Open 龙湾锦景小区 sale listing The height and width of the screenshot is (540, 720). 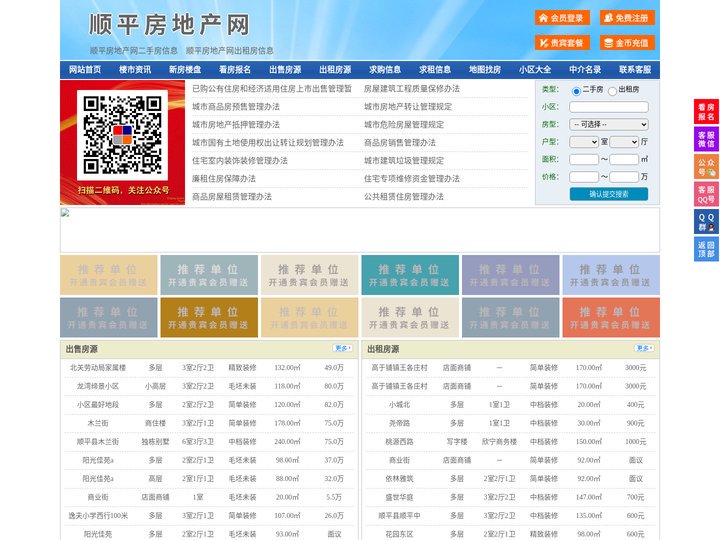point(98,386)
